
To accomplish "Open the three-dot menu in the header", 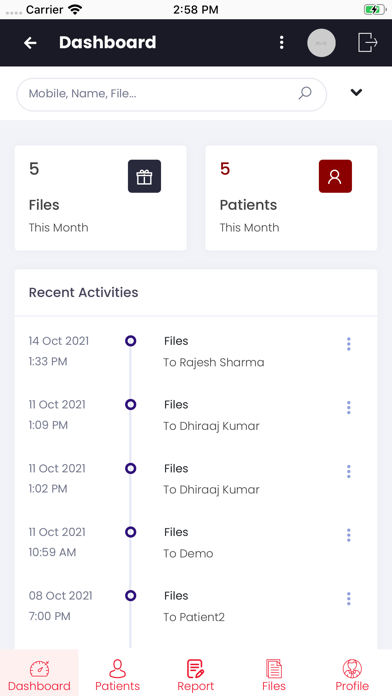I will [281, 43].
